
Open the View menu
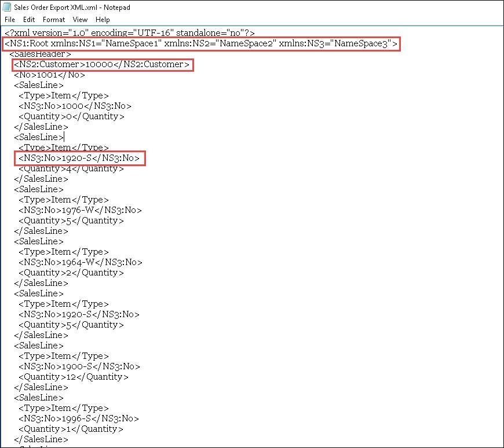click(x=80, y=19)
